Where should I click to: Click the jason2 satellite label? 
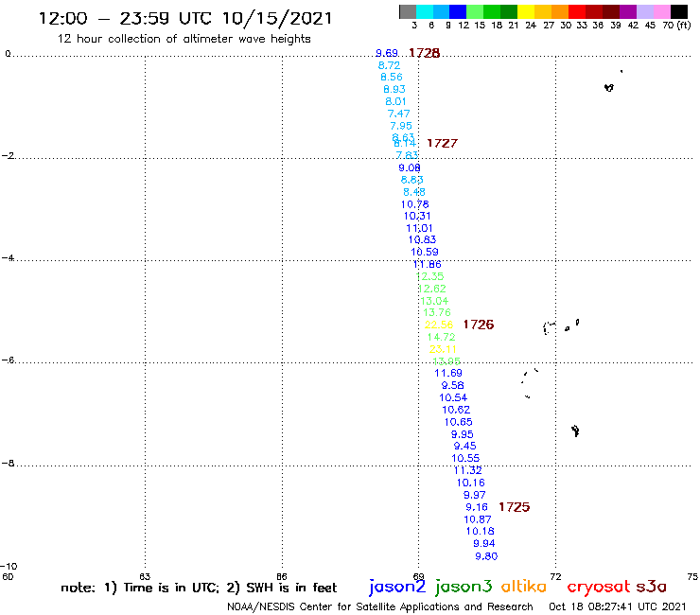coord(397,587)
